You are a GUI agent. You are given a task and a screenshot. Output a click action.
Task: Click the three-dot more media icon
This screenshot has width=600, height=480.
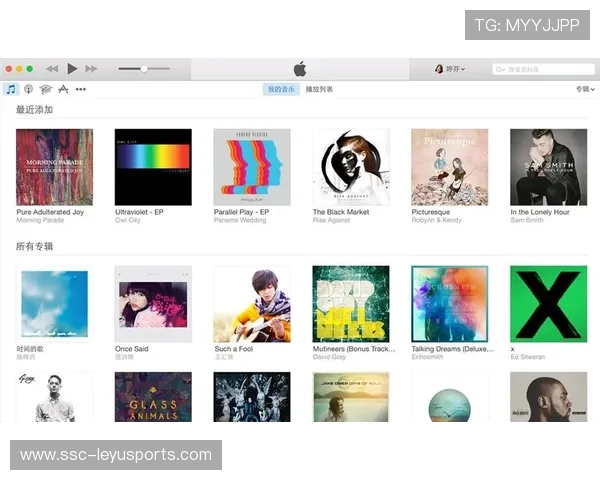click(81, 89)
